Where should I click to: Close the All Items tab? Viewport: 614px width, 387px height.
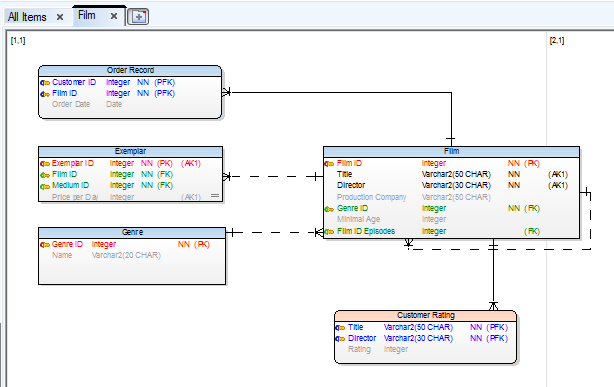[x=60, y=17]
